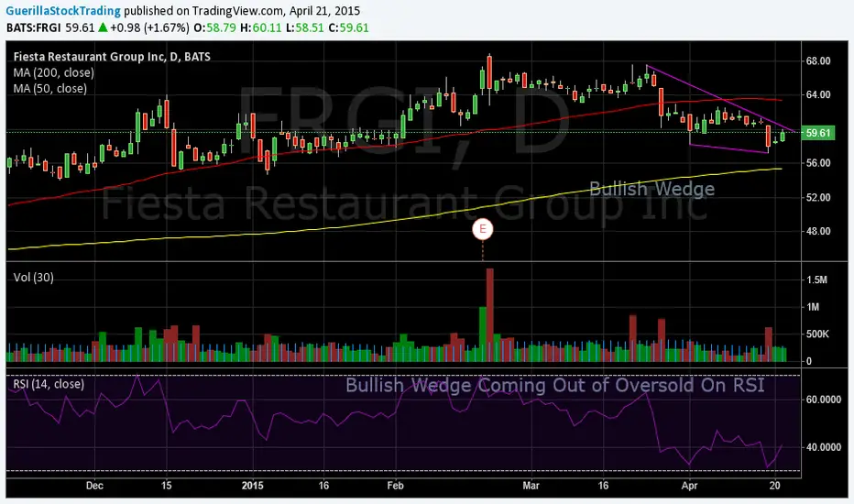
Task: Click the open value O:58.79
Action: coord(214,27)
